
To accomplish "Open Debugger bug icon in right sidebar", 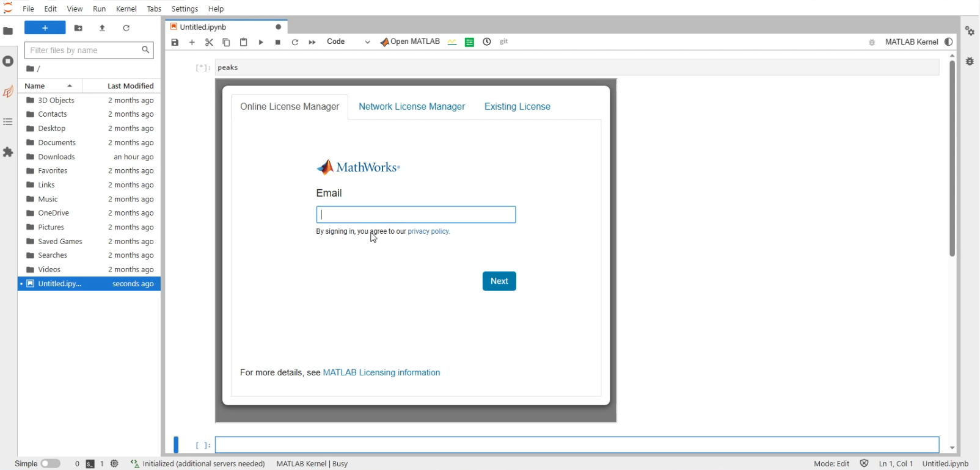I will pos(970,61).
